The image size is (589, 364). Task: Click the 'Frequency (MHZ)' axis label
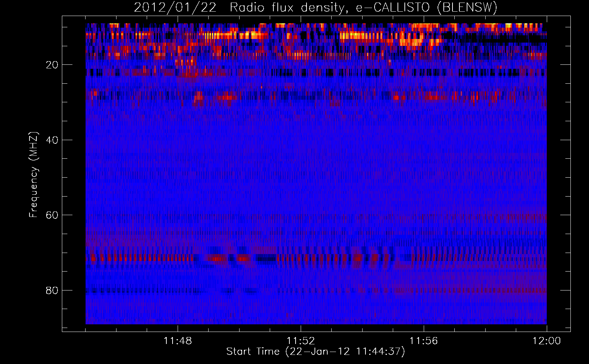click(33, 175)
